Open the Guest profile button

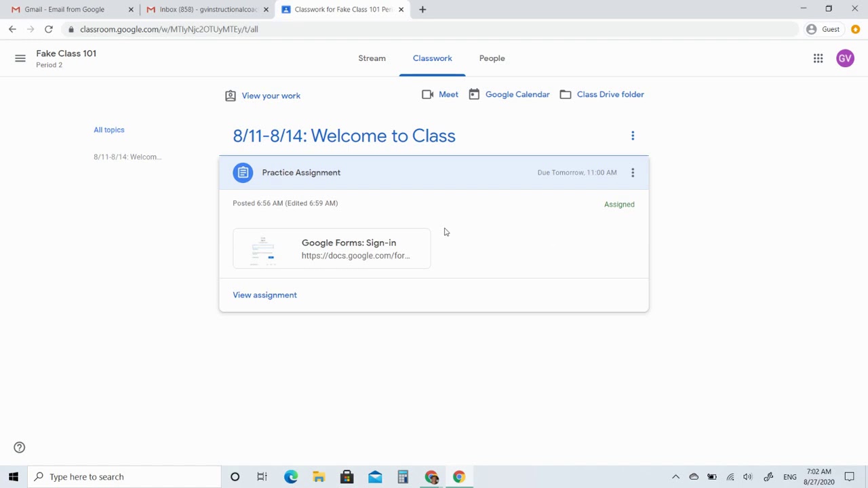[823, 29]
